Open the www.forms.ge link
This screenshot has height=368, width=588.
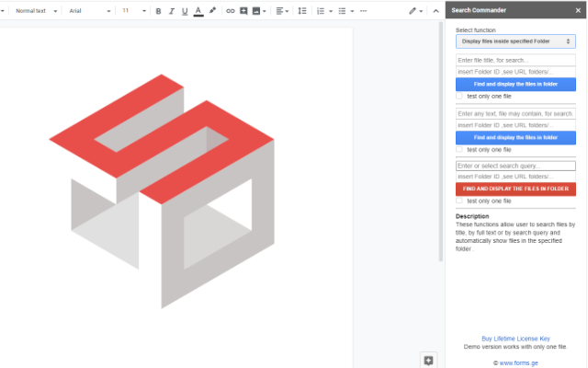point(518,363)
